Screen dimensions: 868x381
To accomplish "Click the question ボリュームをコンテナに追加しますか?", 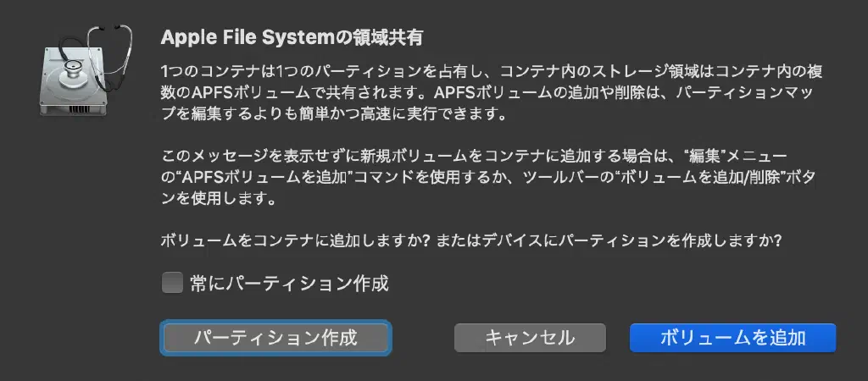I will point(298,241).
